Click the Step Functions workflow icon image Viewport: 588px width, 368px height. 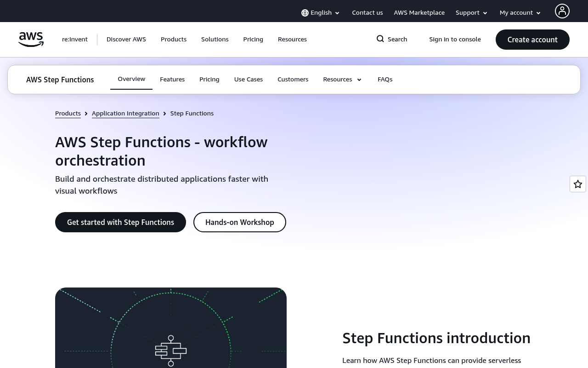(x=171, y=351)
